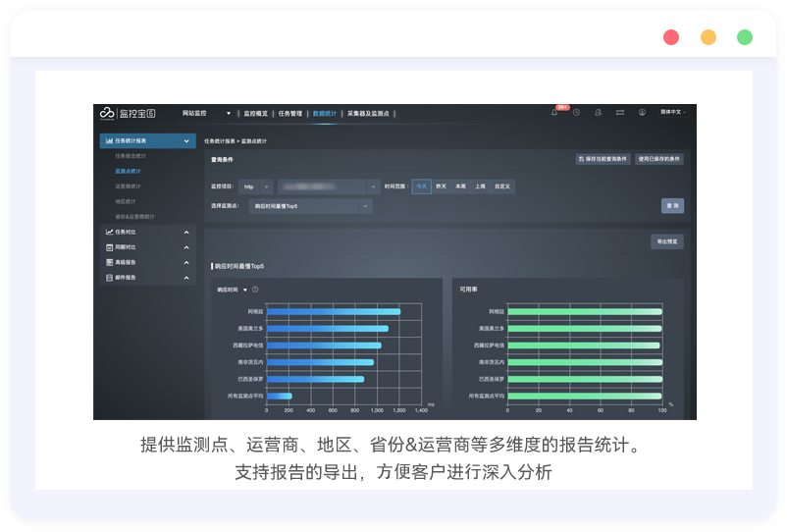Select 昨天 time range option
The height and width of the screenshot is (532, 787).
point(442,186)
